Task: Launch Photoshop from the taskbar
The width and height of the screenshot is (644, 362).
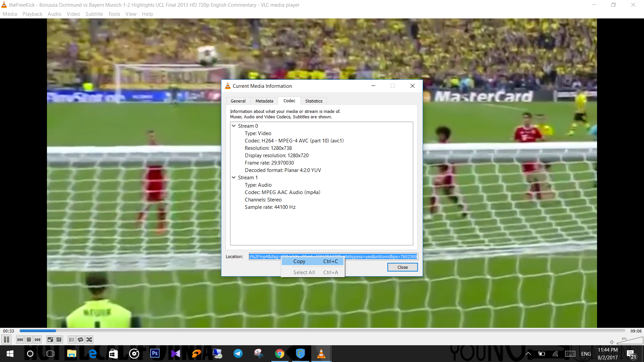Action: [x=155, y=354]
